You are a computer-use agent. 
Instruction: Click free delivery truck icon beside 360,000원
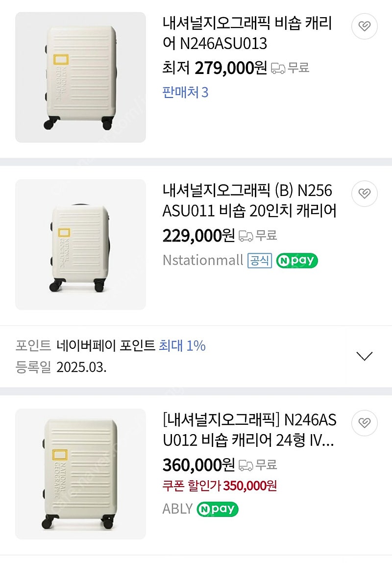click(246, 465)
